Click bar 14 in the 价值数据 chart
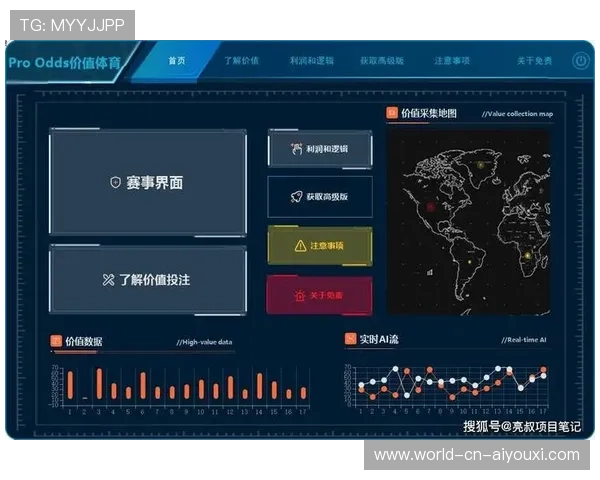 pyautogui.click(x=259, y=386)
